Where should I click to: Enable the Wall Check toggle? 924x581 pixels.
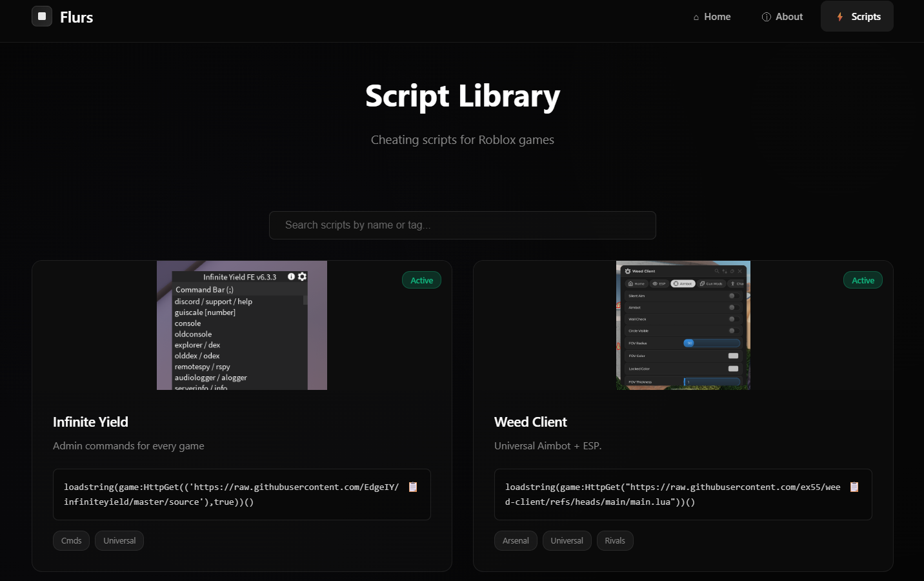[x=734, y=319]
